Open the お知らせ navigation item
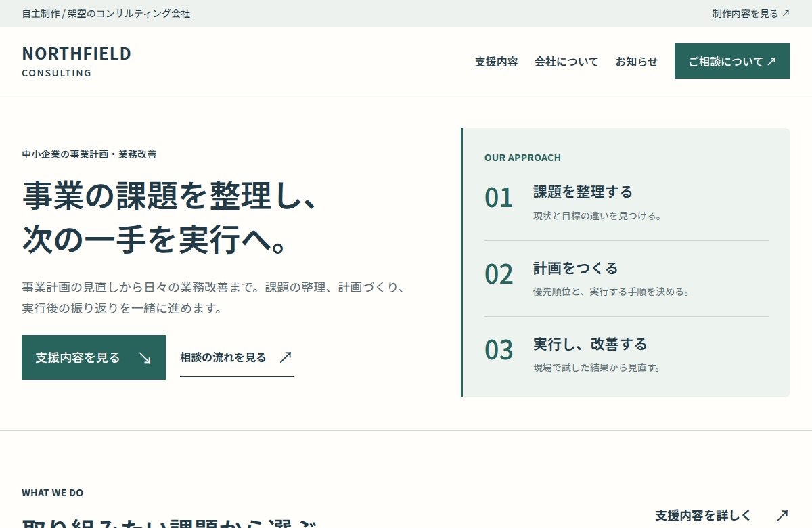The width and height of the screenshot is (812, 528). (x=636, y=62)
